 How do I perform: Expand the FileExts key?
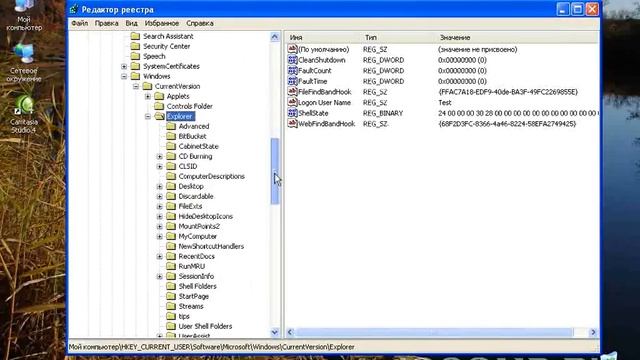(160, 207)
